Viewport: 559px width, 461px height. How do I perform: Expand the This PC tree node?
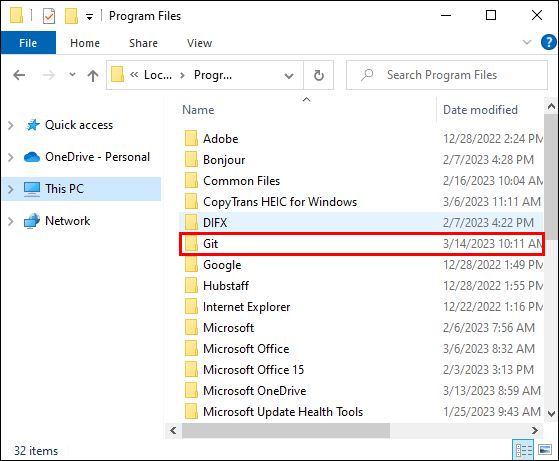pyautogui.click(x=11, y=189)
